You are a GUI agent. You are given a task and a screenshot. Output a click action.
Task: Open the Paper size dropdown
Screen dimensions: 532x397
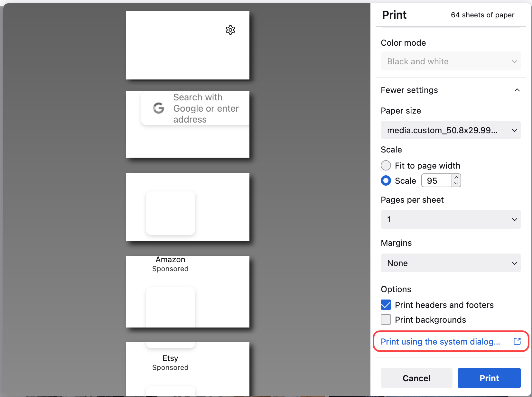click(x=451, y=130)
